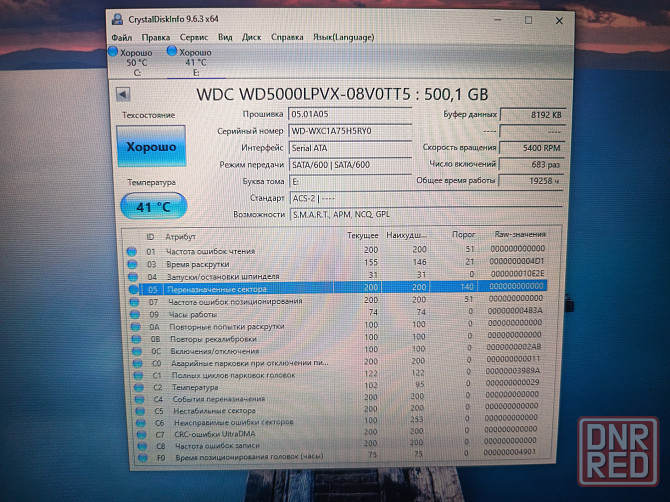The width and height of the screenshot is (670, 502).
Task: Click status circle for attribute C8
Action: click(142, 446)
